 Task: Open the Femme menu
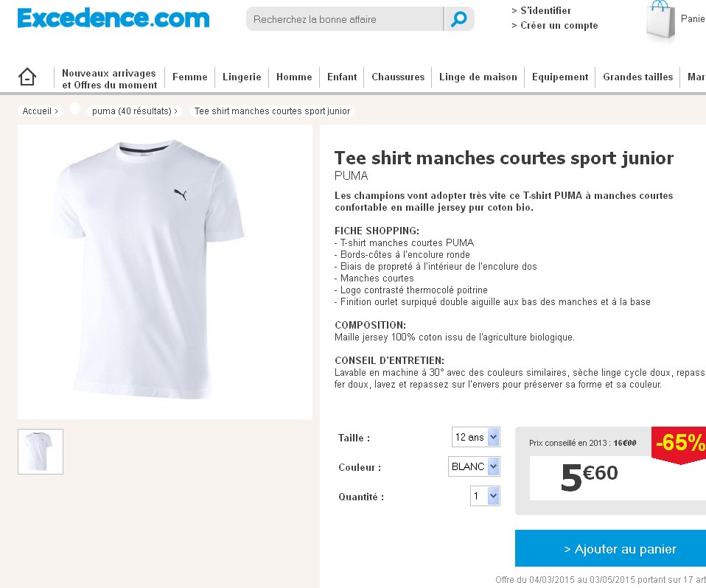[190, 77]
